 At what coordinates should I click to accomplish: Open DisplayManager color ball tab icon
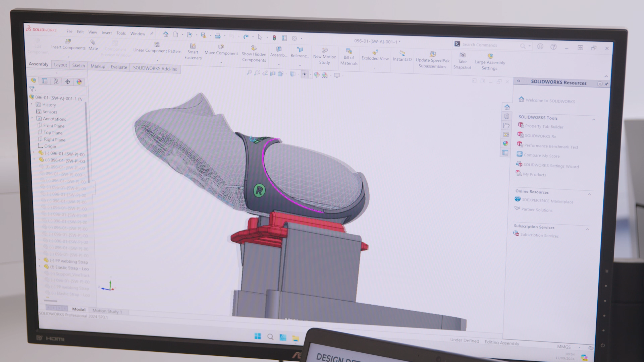coord(79,82)
